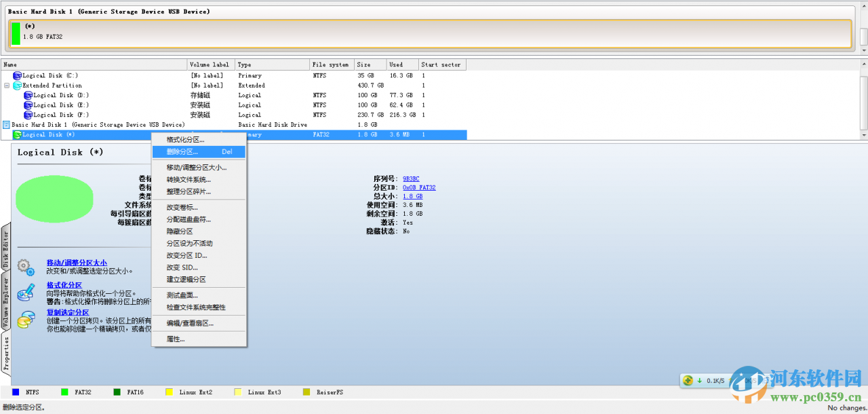Collapse the Extended Partition tree node
The height and width of the screenshot is (414, 868).
click(x=7, y=85)
